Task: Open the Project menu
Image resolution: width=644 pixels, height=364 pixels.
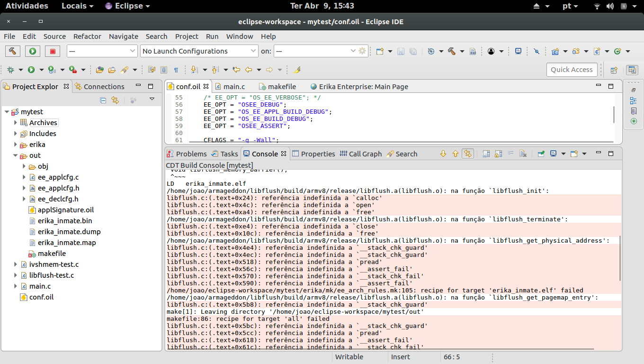Action: click(x=187, y=36)
